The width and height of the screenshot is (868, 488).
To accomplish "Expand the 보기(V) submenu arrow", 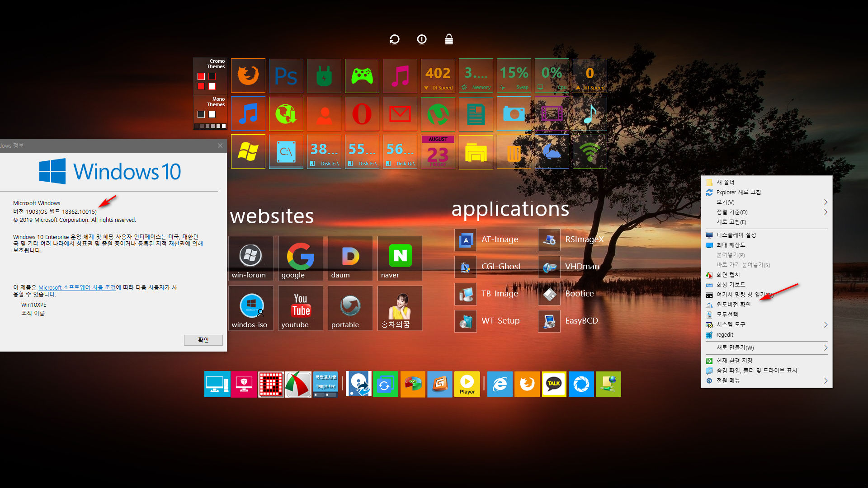I will (x=826, y=202).
